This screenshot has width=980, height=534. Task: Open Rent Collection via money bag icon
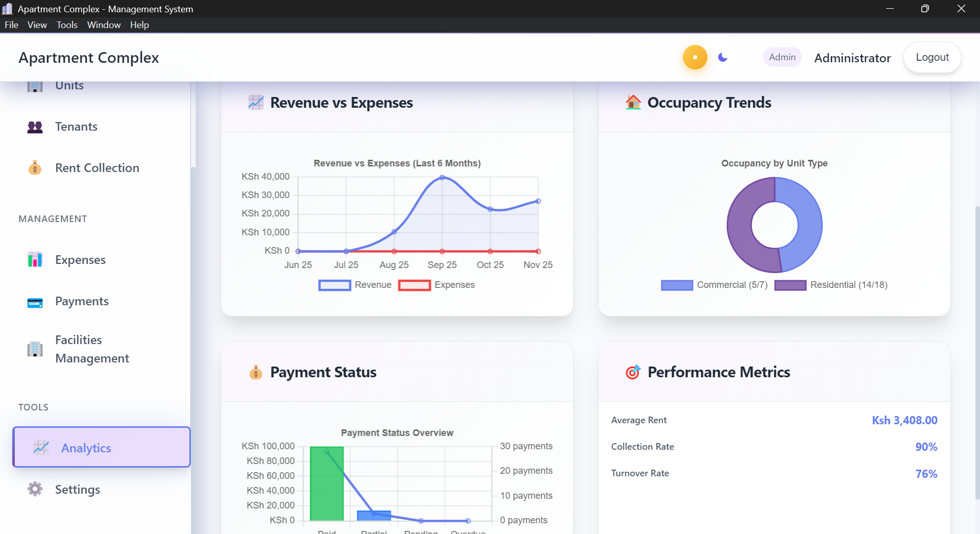point(34,167)
